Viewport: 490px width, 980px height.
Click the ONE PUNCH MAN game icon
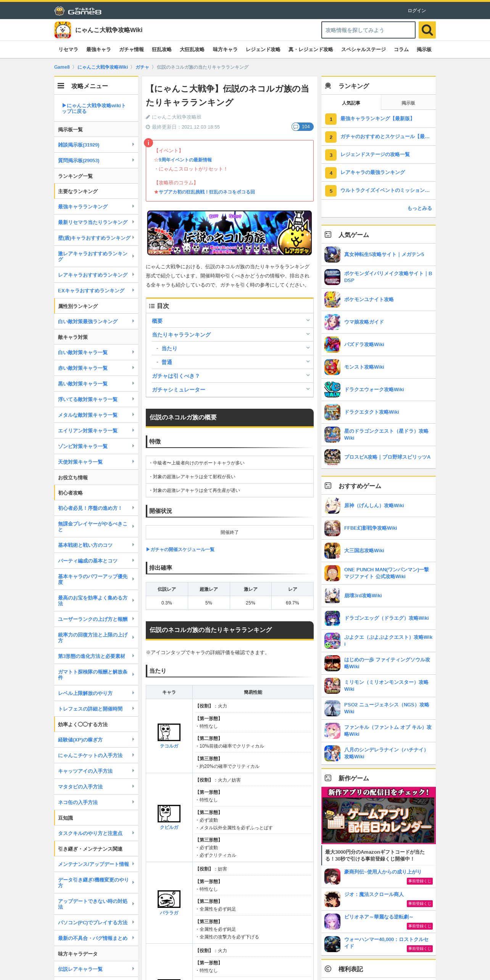332,573
